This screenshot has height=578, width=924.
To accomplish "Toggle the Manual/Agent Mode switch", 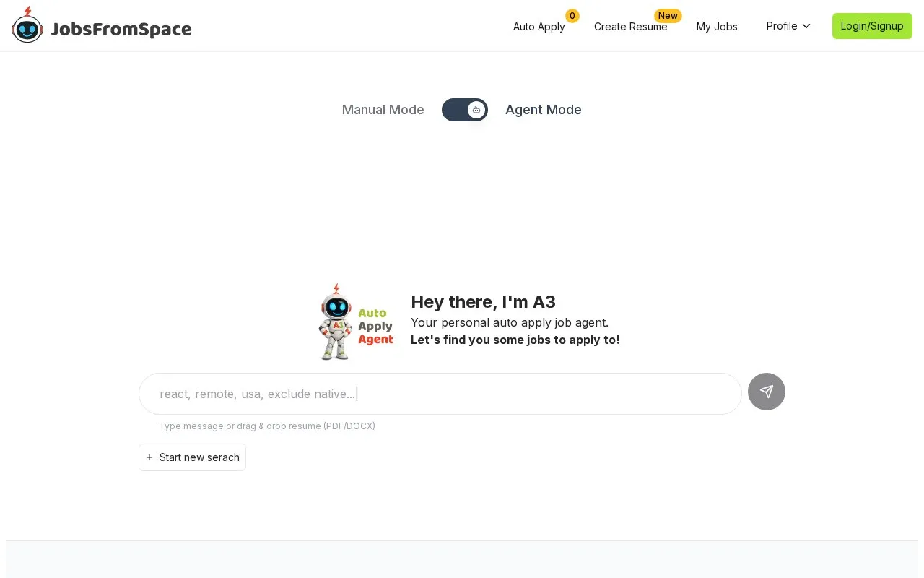I will click(x=465, y=110).
